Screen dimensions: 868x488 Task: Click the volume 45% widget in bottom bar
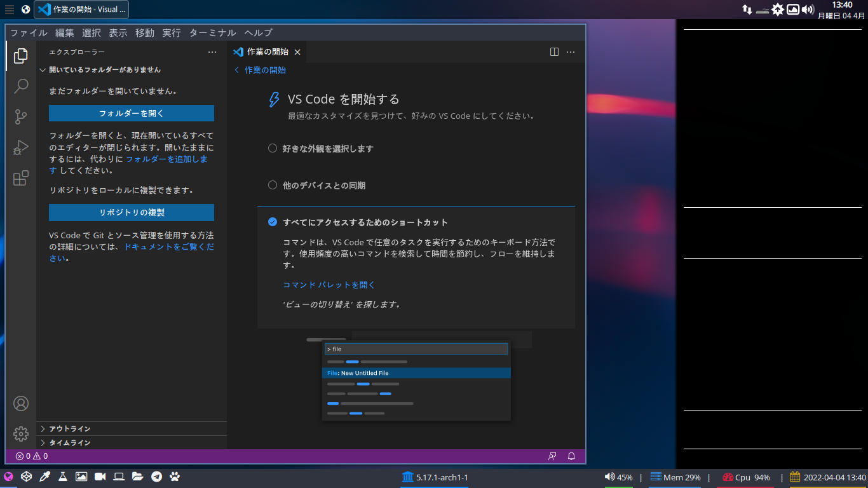[x=618, y=477]
